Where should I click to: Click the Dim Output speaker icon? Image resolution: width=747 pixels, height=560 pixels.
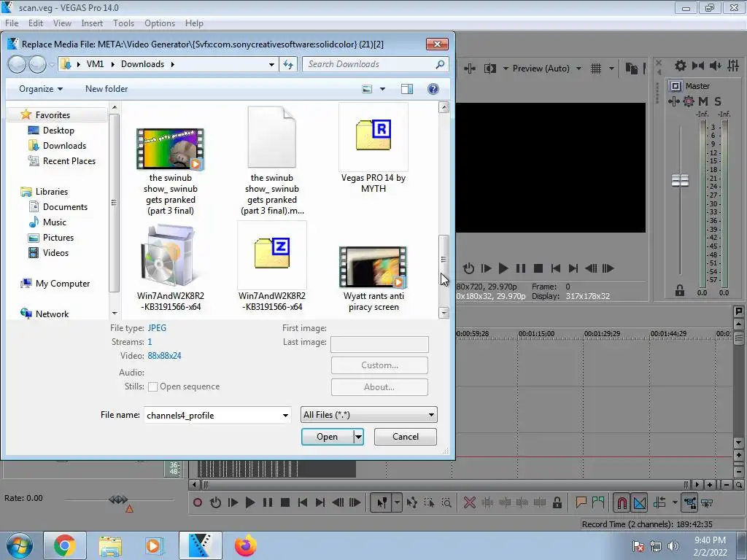coord(715,66)
